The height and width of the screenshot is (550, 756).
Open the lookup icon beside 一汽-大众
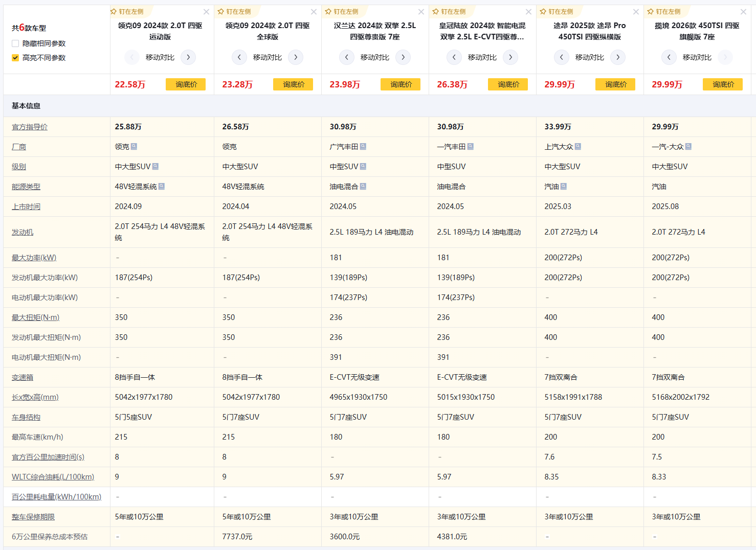click(688, 147)
